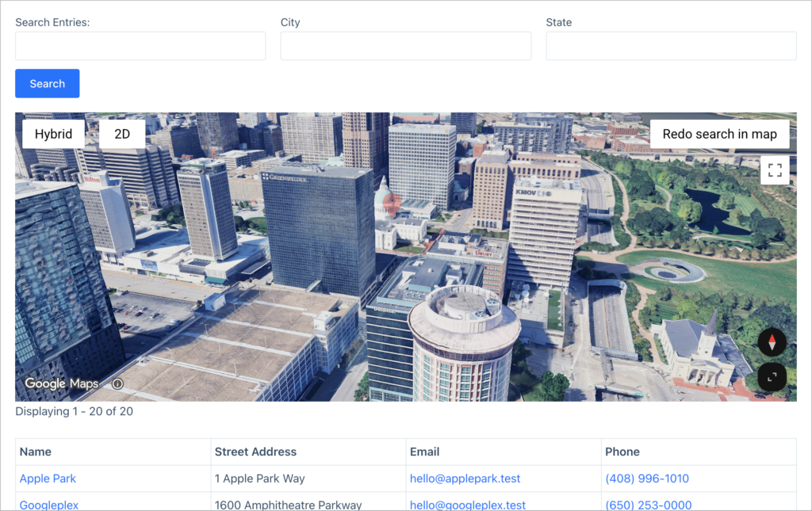Email hello@applepark.test link
812x511 pixels.
(x=465, y=479)
